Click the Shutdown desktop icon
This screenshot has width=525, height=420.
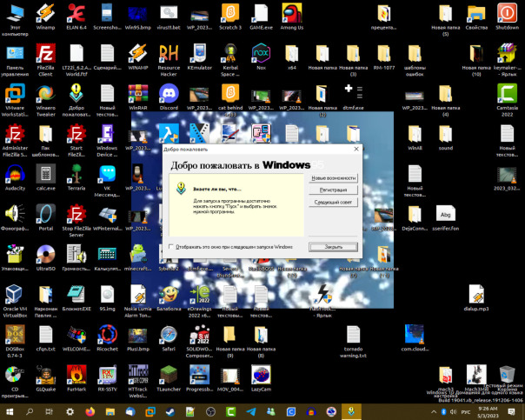(507, 16)
